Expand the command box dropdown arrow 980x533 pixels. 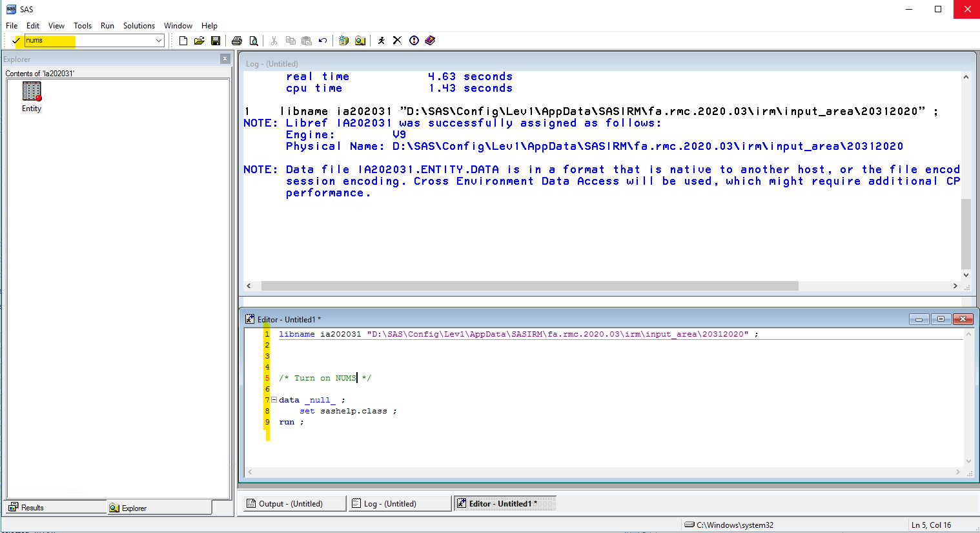(x=159, y=41)
